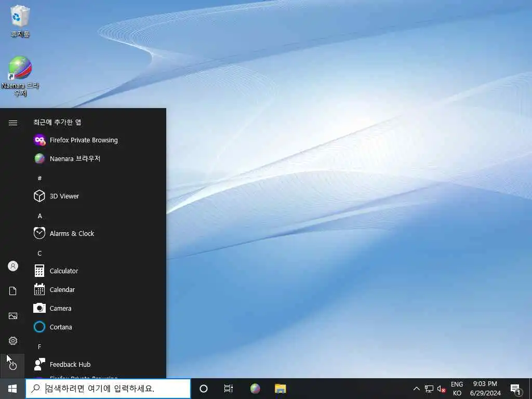The height and width of the screenshot is (399, 532).
Task: Focus the taskbar search box
Action: point(108,389)
